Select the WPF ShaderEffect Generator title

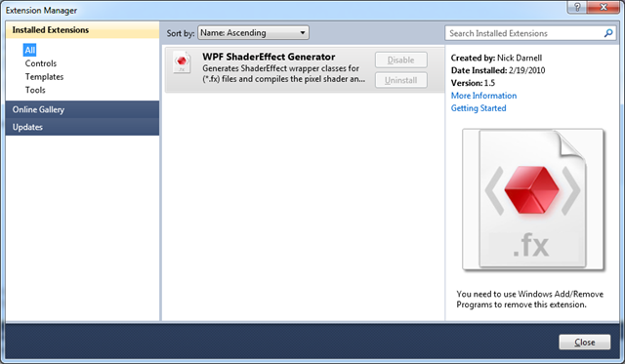(x=269, y=57)
